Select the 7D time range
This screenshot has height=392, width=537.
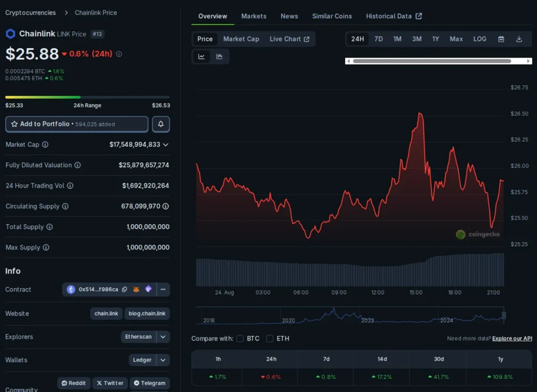(379, 39)
